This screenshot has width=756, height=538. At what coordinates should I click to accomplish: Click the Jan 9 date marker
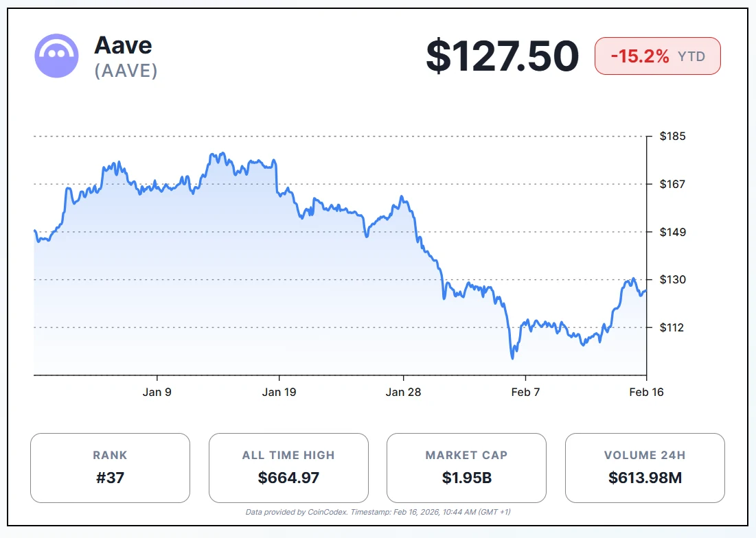pyautogui.click(x=157, y=392)
